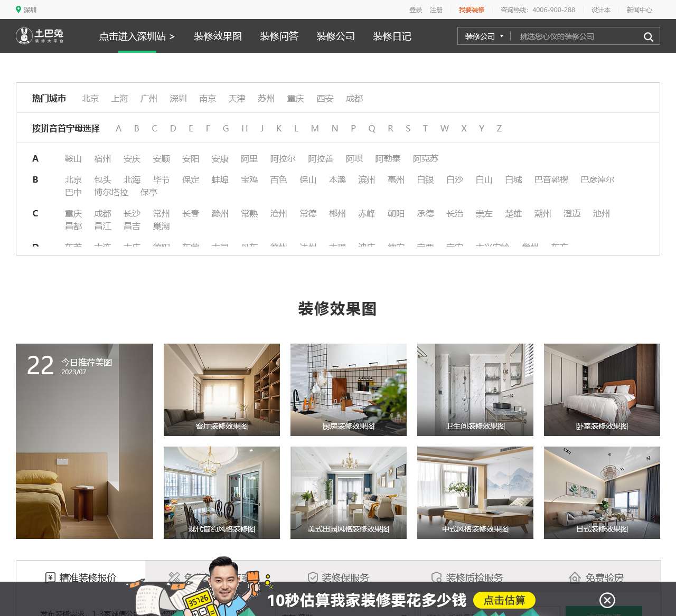Select city 鞍山 in the A row
676x616 pixels.
(73, 158)
